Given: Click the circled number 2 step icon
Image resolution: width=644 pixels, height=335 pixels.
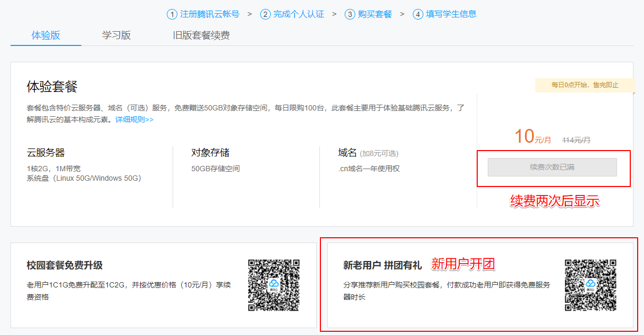Looking at the screenshot, I should 266,14.
